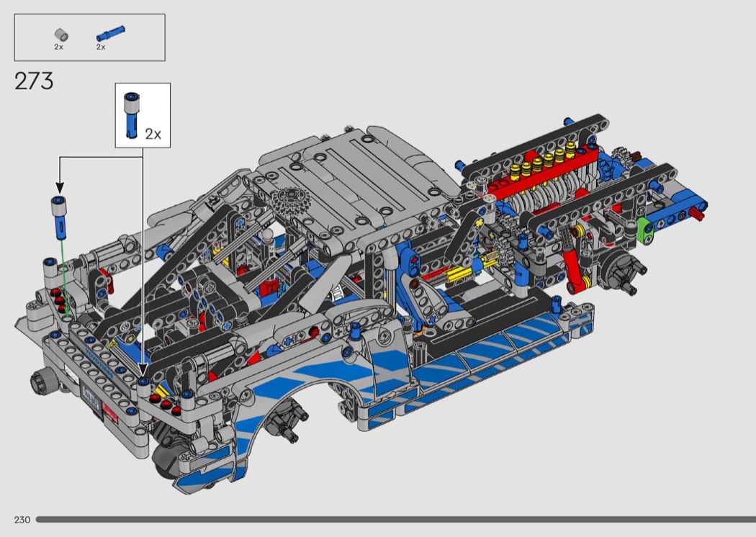Click the blue axle pin icon in parts list
The image size is (756, 537).
(x=109, y=33)
